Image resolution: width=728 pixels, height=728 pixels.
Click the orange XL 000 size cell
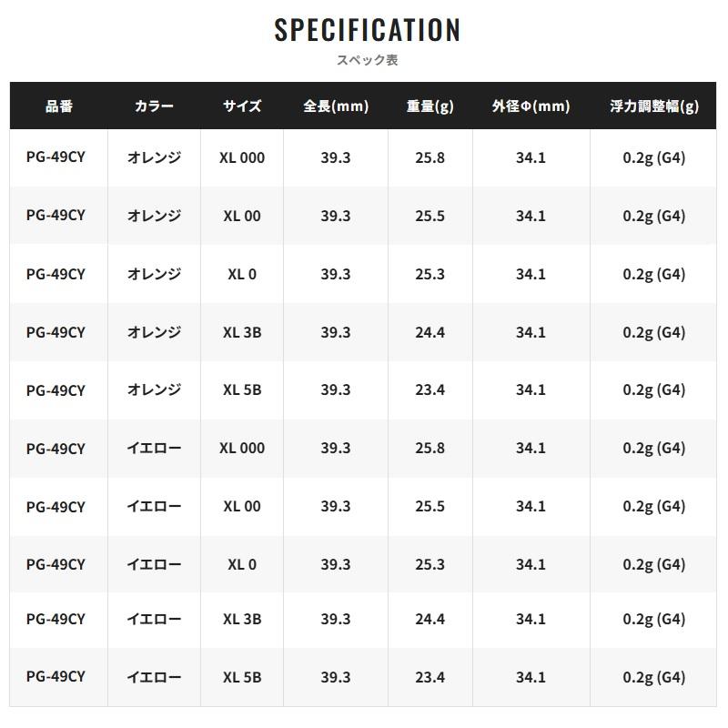242,157
